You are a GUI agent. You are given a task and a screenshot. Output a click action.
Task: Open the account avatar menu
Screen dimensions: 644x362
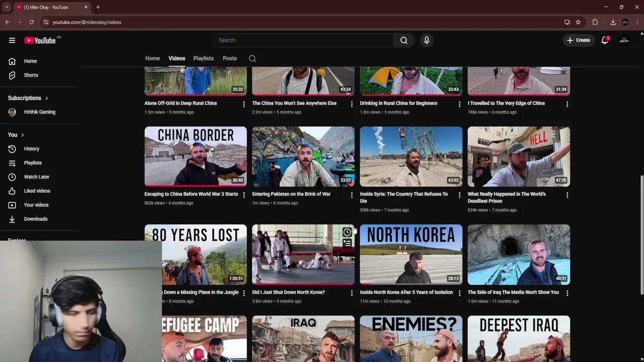pyautogui.click(x=624, y=40)
